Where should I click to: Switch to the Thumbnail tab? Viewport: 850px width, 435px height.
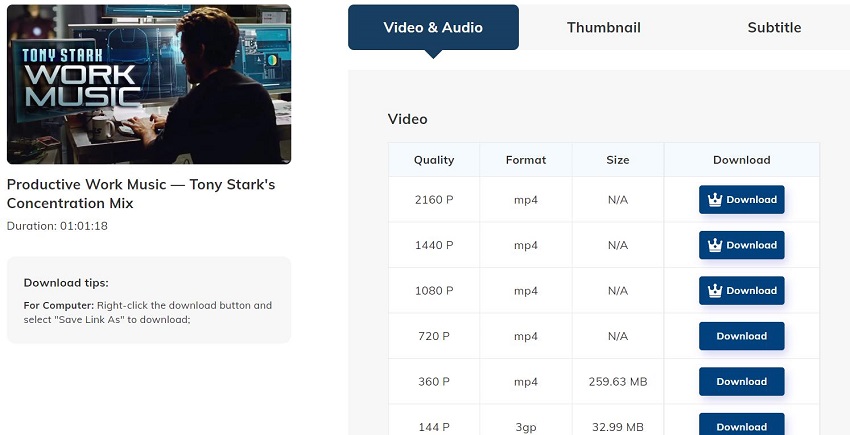point(603,28)
